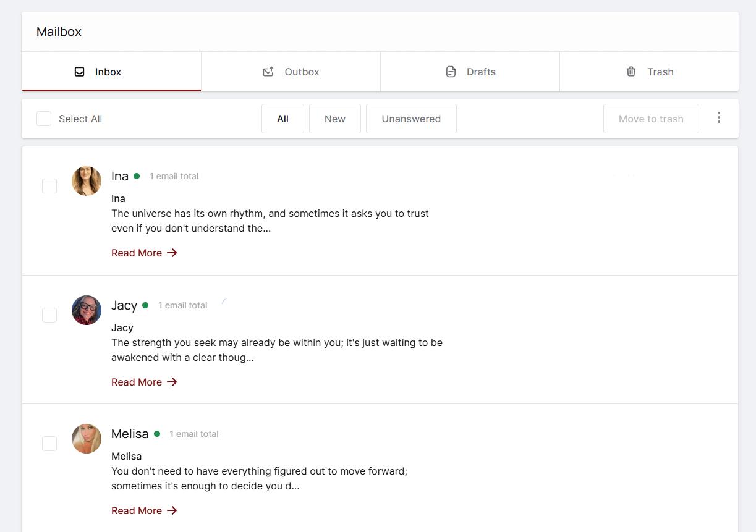
Task: Click the Drafts document icon
Action: point(451,72)
